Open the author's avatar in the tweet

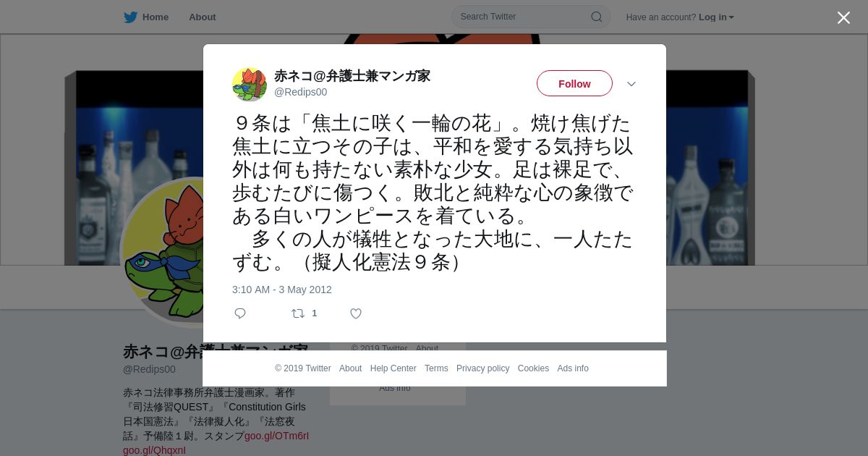[x=250, y=84]
